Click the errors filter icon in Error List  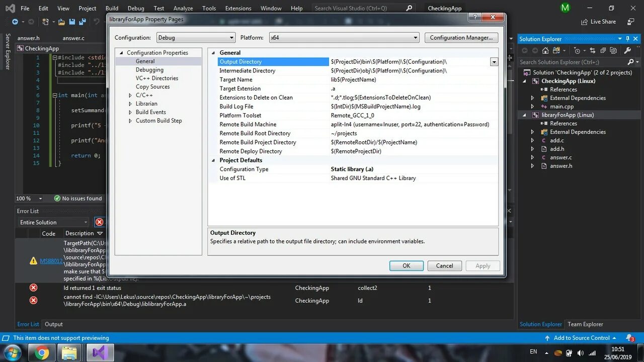tap(100, 222)
